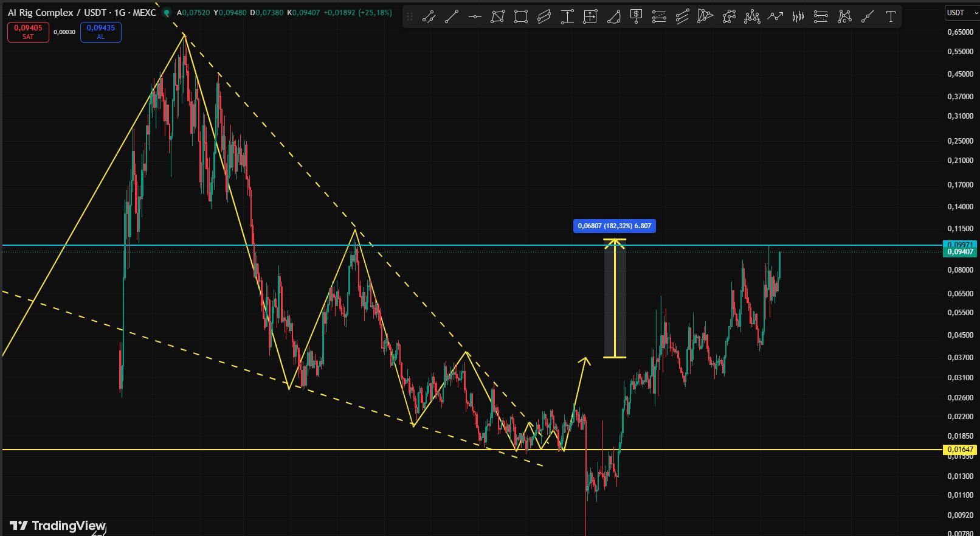Open the USDT currency dropdown
980x536 pixels.
tap(962, 13)
